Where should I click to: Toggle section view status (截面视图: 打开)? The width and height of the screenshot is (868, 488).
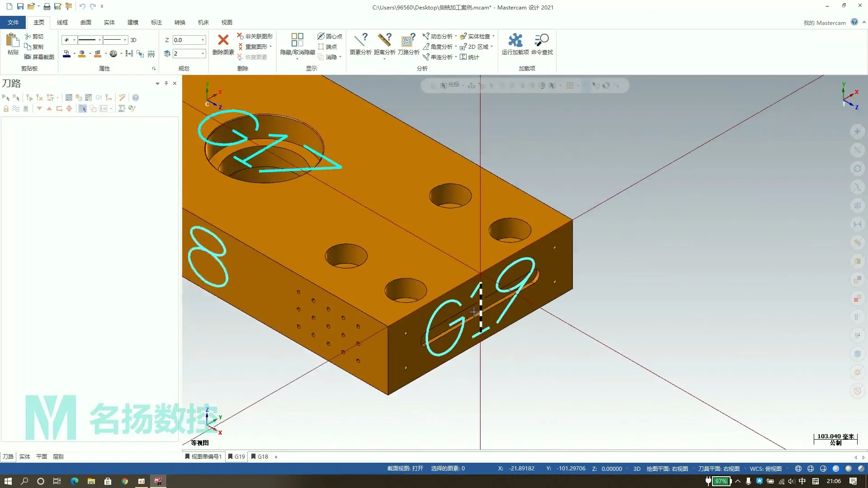(405, 469)
